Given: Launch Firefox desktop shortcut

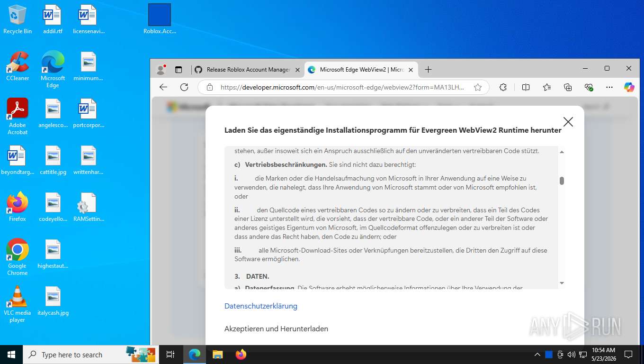Looking at the screenshot, I should tap(18, 207).
